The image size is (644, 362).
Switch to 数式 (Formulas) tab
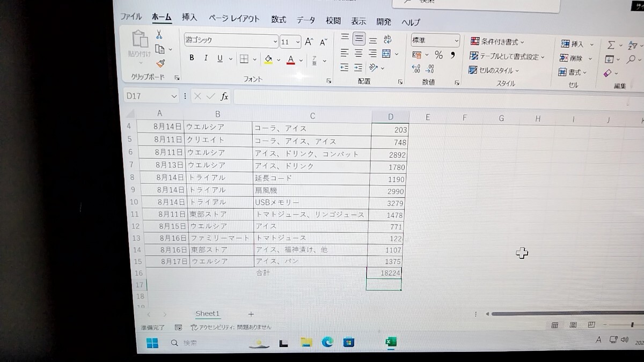pyautogui.click(x=279, y=19)
